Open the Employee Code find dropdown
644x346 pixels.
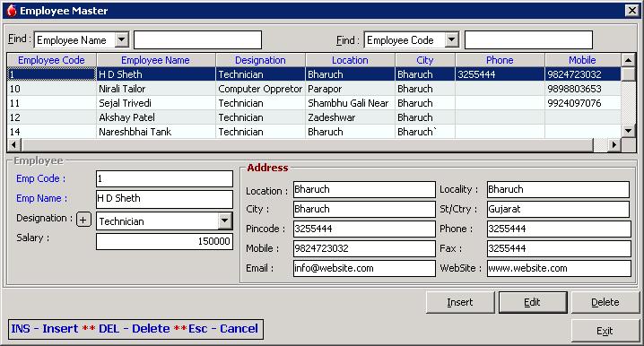pyautogui.click(x=451, y=39)
